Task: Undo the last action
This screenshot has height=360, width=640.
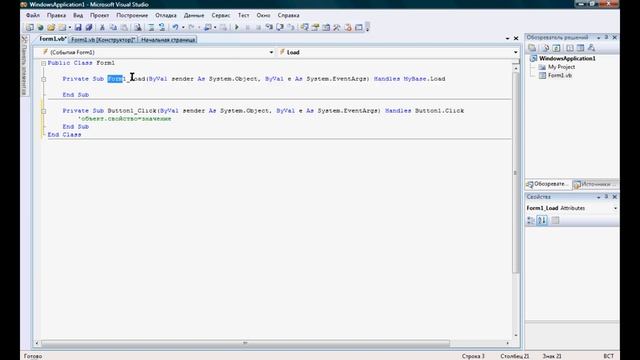Action: coord(175,27)
